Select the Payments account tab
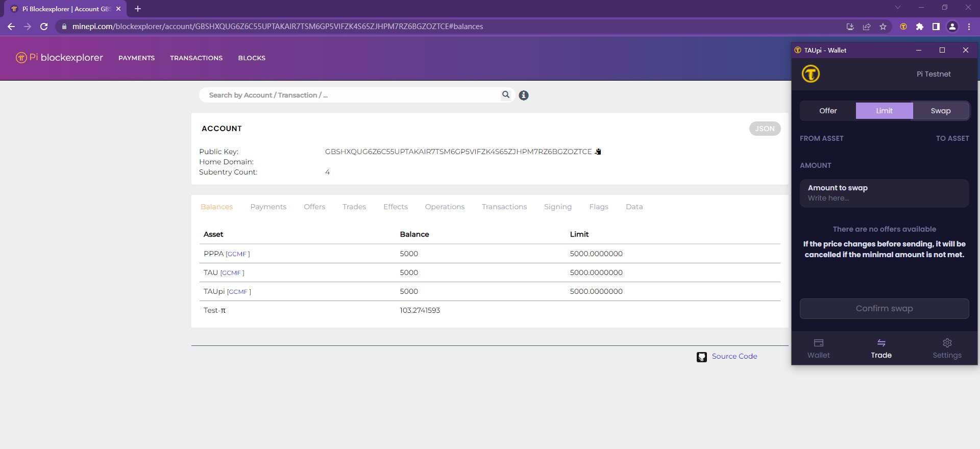 [x=268, y=207]
